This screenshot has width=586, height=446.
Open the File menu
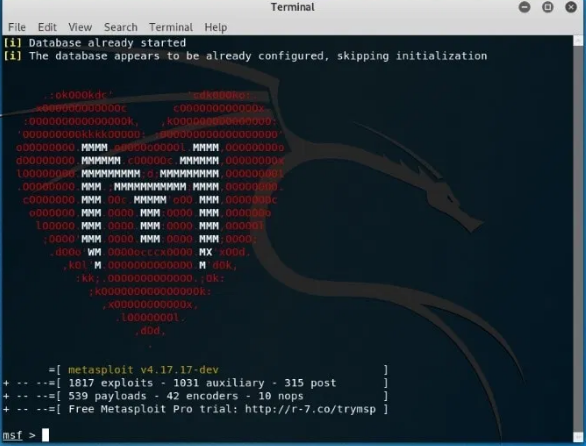(x=17, y=27)
